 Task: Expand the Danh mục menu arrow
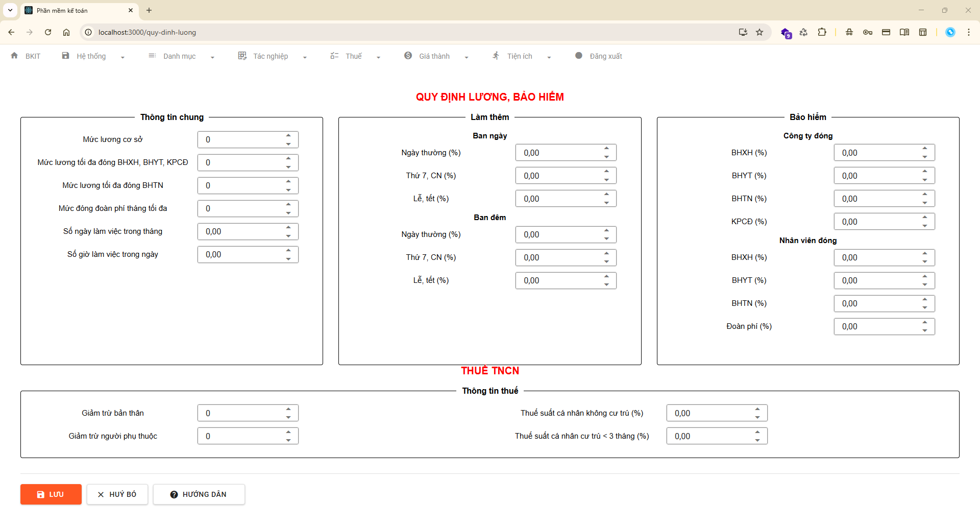(x=212, y=57)
